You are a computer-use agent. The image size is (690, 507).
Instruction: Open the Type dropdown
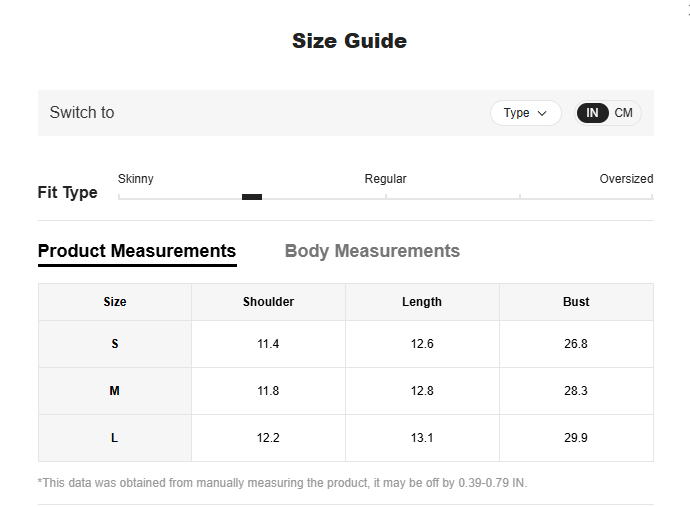point(525,113)
